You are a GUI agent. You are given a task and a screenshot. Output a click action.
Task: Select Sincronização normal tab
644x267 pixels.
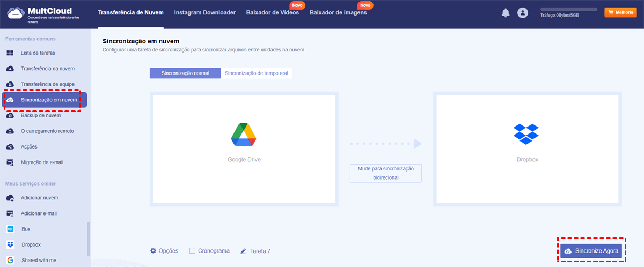185,73
